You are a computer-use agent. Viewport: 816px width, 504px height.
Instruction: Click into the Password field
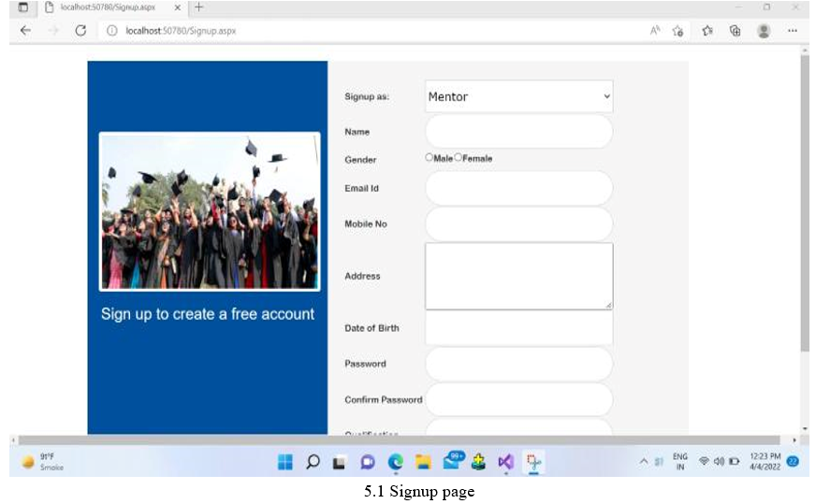518,364
